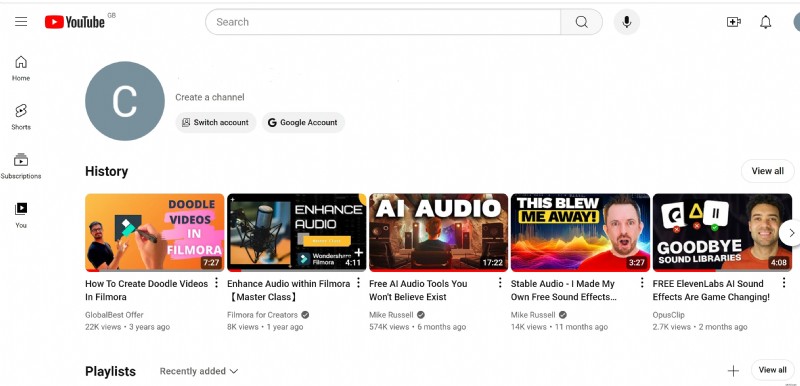
Task: Click title Enhance Audio within Filmora Master Class
Action: point(288,290)
